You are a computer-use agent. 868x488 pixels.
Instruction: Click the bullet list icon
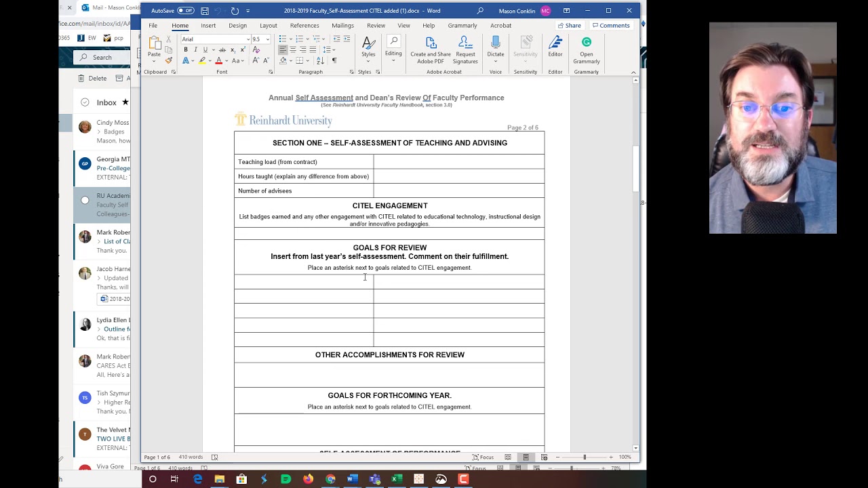(x=283, y=39)
